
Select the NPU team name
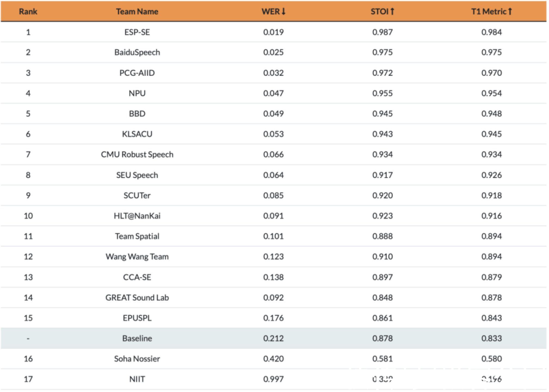pos(137,93)
